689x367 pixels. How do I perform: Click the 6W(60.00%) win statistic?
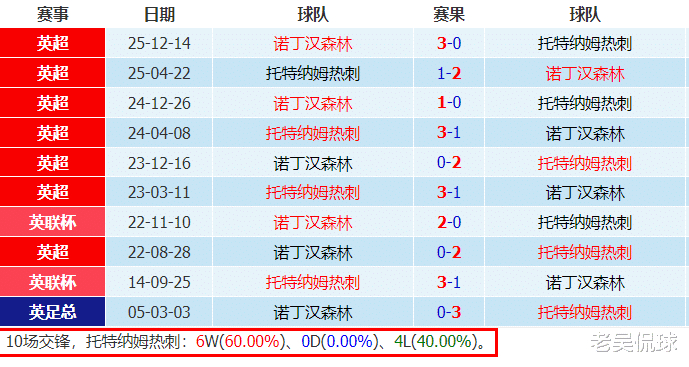(x=240, y=342)
